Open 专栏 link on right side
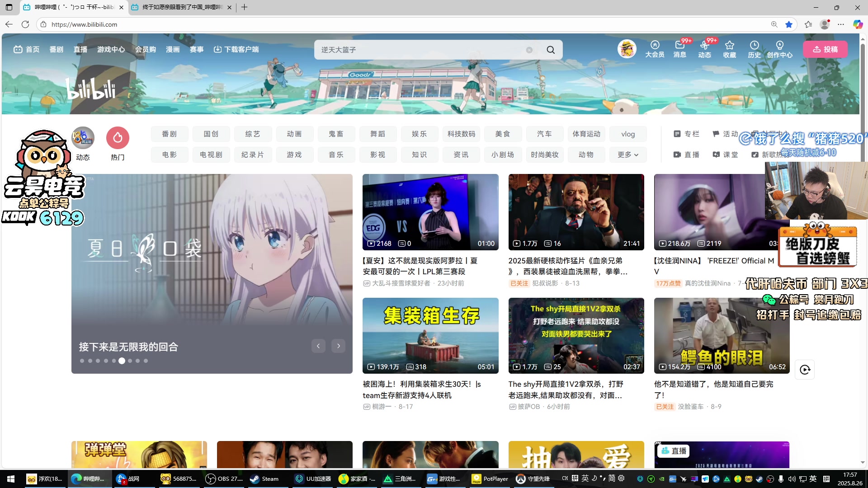868x488 pixels. (686, 134)
